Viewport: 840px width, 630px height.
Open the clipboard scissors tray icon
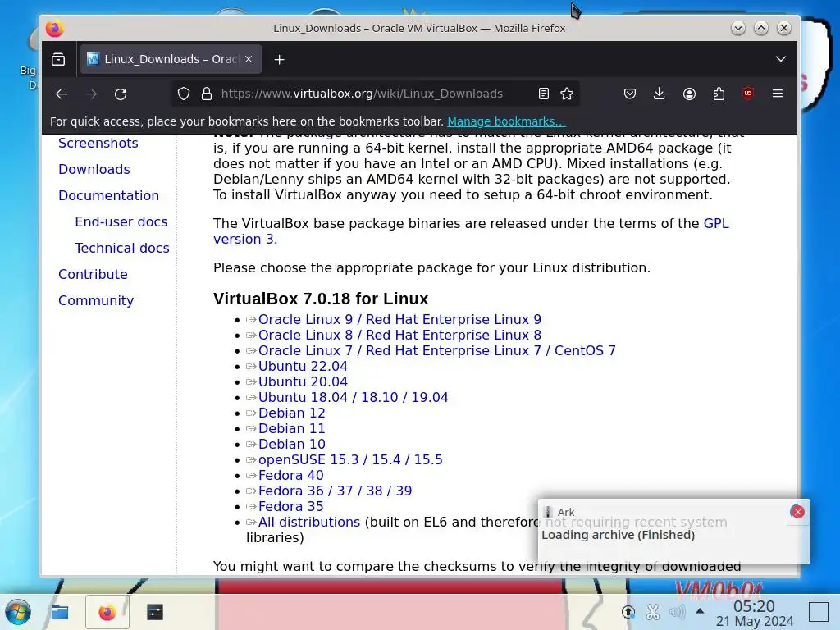click(x=652, y=612)
